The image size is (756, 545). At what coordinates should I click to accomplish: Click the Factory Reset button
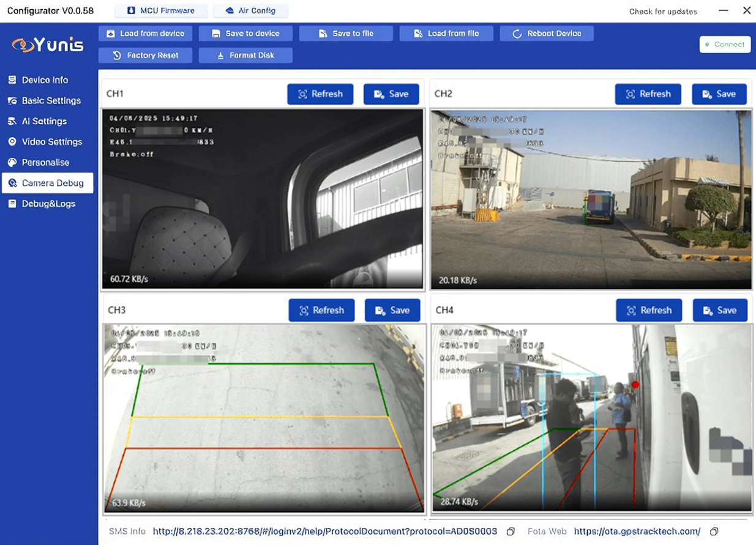[145, 55]
